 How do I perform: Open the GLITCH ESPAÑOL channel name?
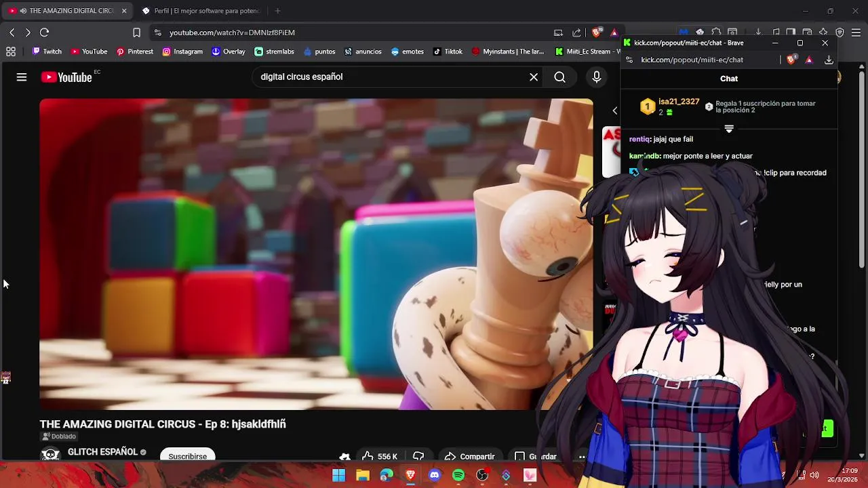[102, 452]
